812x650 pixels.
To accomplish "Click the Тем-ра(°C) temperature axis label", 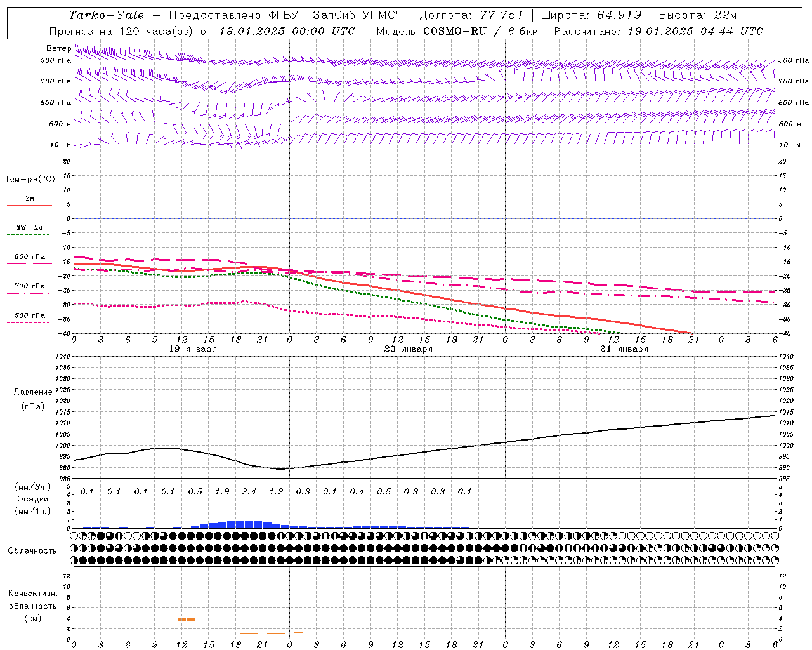I will point(30,180).
